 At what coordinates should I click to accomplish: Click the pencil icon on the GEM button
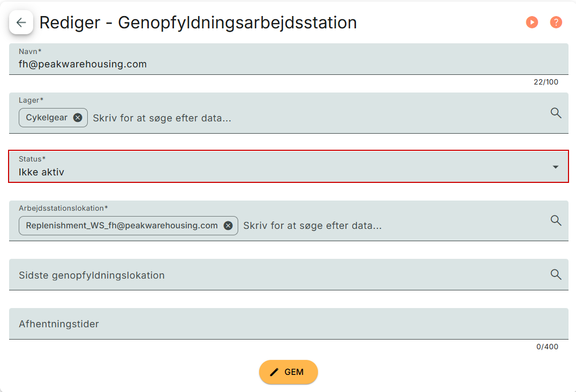[x=275, y=372]
